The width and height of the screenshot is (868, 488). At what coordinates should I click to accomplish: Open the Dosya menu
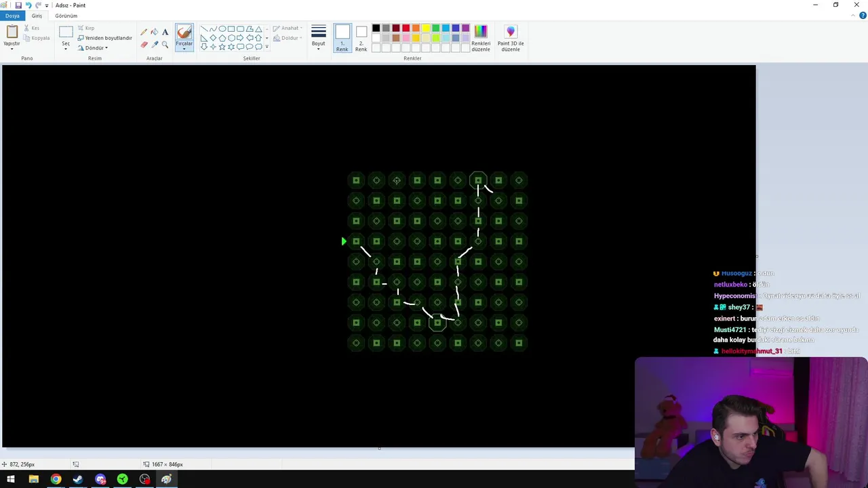coord(12,16)
